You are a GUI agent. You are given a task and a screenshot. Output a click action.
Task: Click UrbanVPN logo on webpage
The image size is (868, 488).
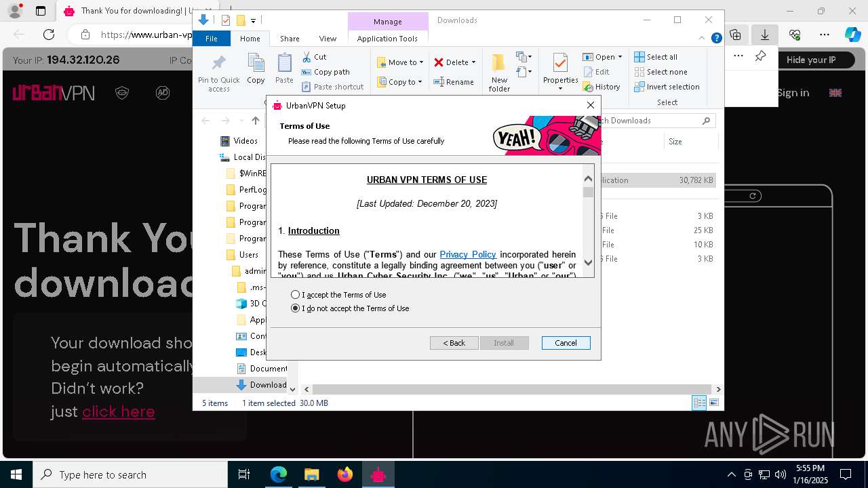click(x=54, y=93)
